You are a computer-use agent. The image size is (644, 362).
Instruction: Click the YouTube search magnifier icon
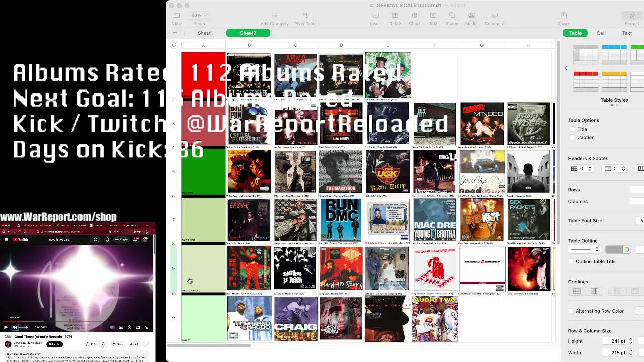pos(95,240)
